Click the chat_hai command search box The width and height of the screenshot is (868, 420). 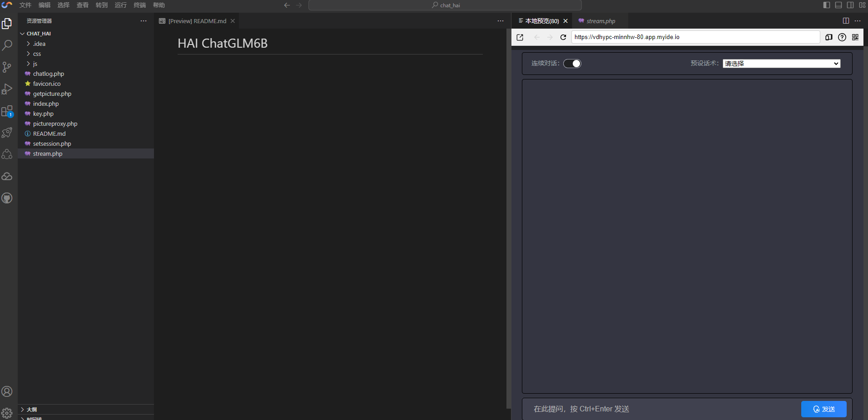[x=445, y=5]
